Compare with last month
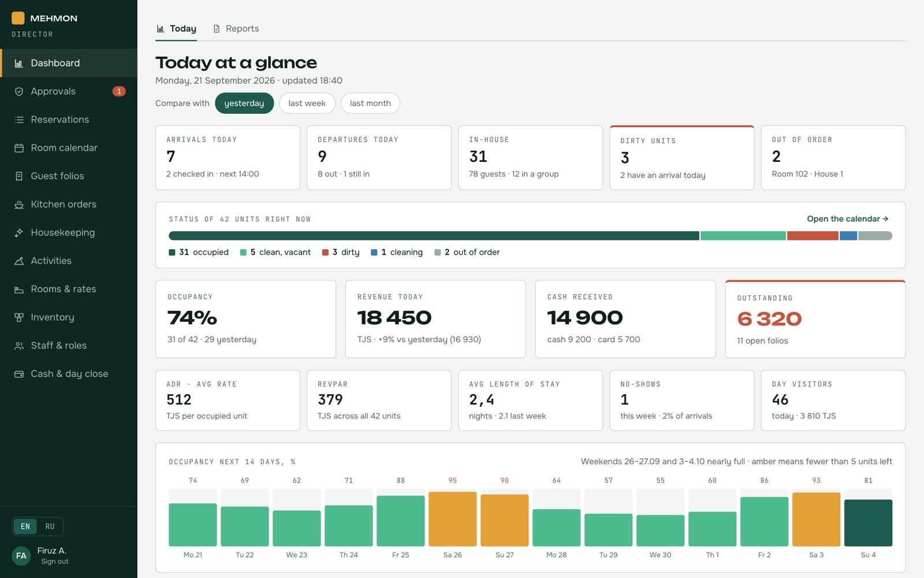Screen dimensions: 924x578 coord(370,103)
